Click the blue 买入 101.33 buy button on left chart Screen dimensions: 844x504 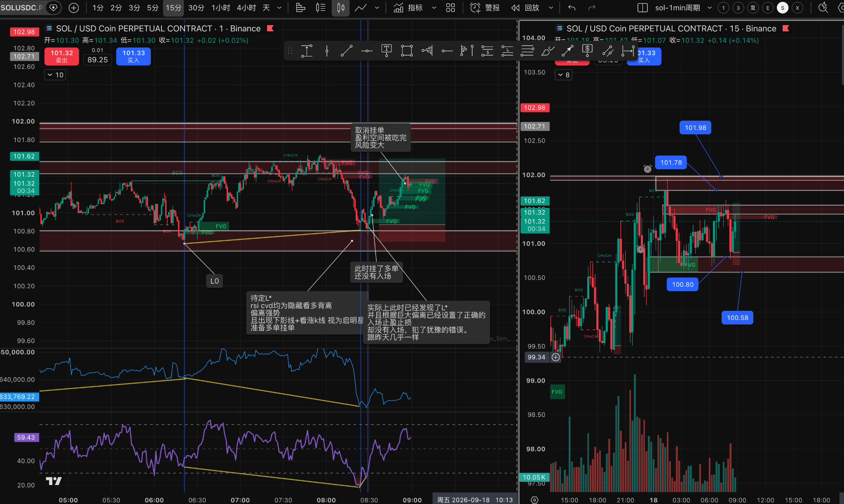point(134,56)
